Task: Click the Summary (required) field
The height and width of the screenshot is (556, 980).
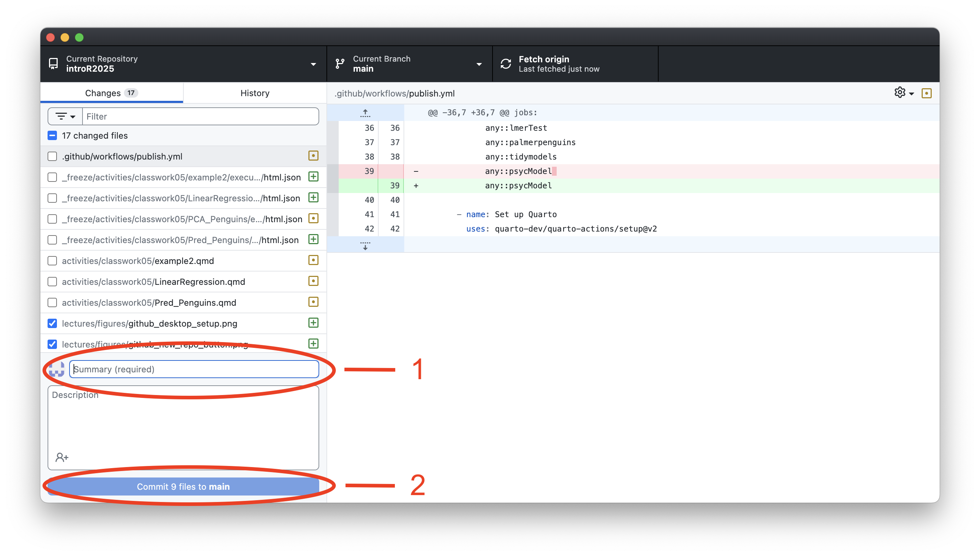Action: pyautogui.click(x=194, y=369)
